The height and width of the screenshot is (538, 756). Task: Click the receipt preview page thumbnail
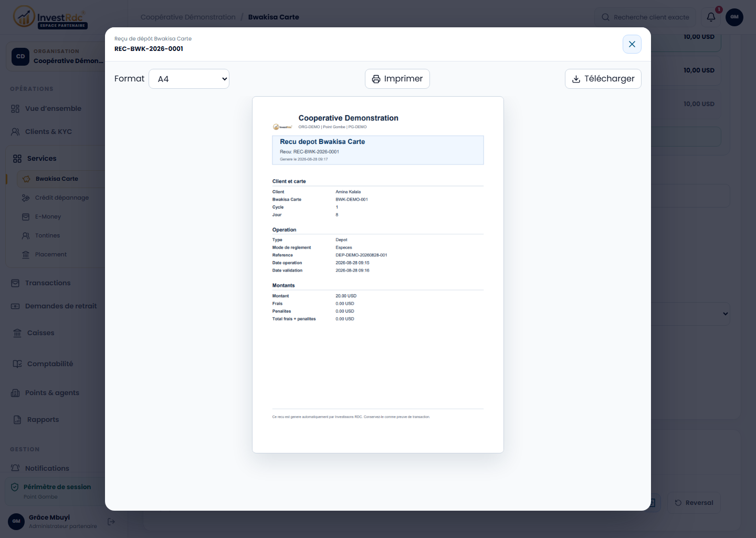click(x=378, y=275)
